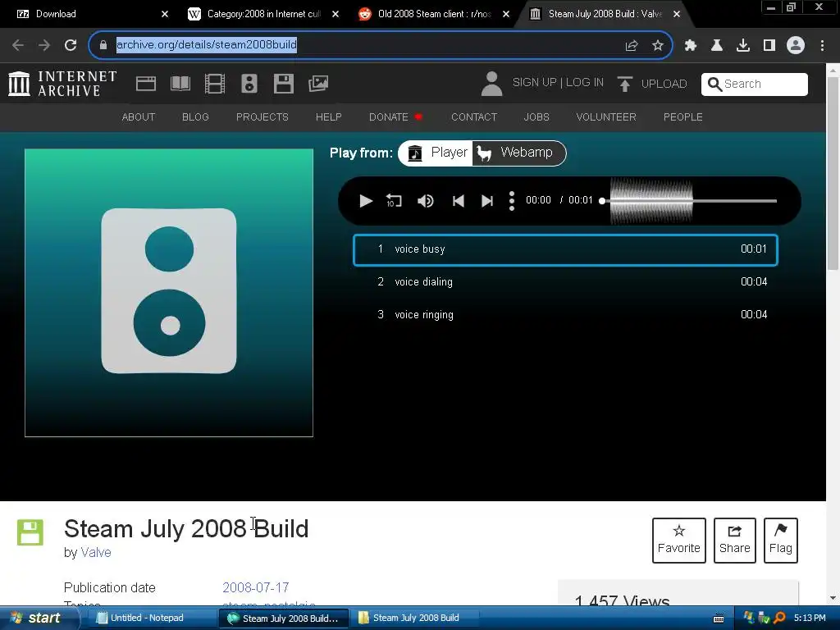Click the SIGN UP link
Image resolution: width=840 pixels, height=630 pixels.
tap(534, 83)
